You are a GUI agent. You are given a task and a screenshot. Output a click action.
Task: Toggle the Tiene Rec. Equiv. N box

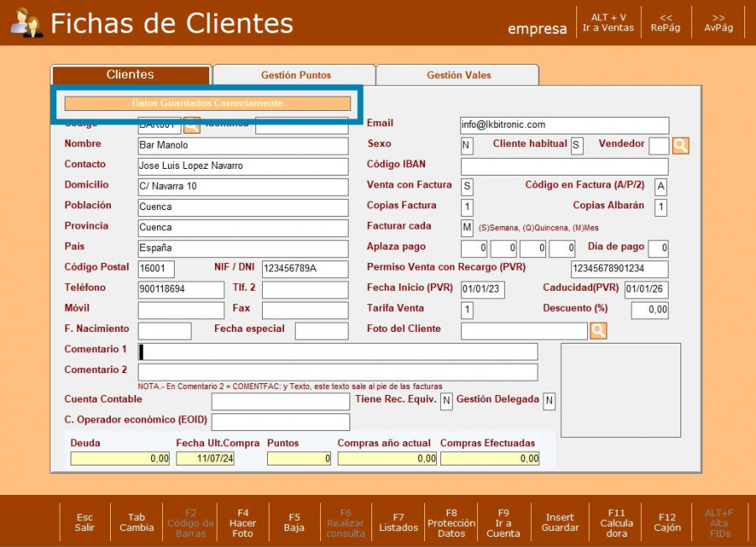446,402
